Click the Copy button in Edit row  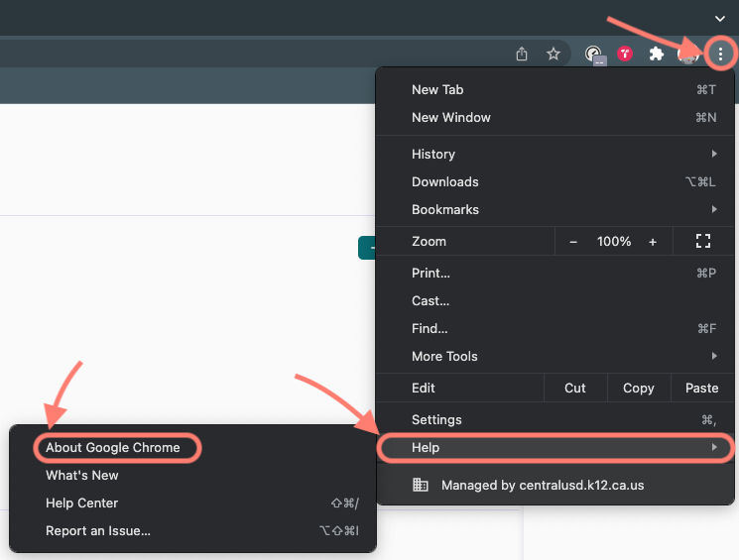pos(639,389)
